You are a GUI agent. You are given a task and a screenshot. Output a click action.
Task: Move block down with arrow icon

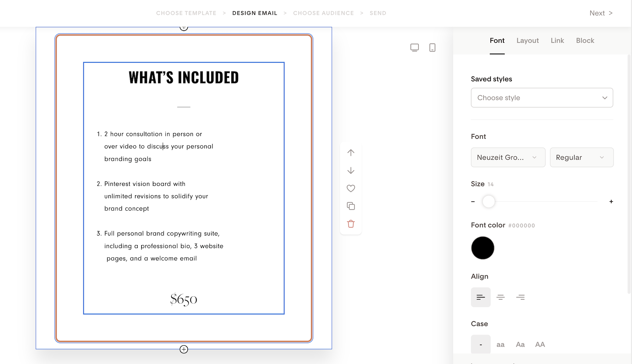click(x=351, y=170)
